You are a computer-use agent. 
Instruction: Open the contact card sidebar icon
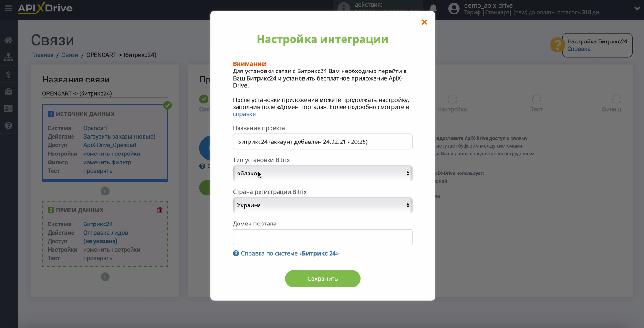tap(8, 108)
